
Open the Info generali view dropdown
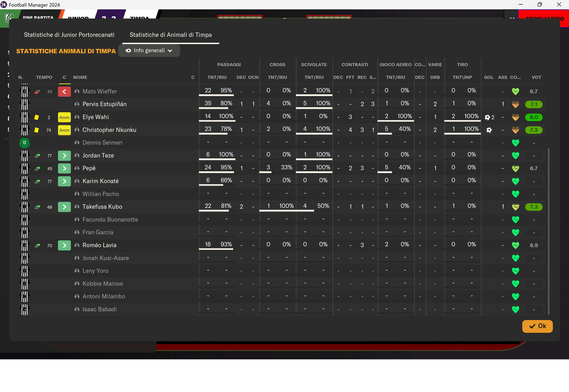click(149, 50)
